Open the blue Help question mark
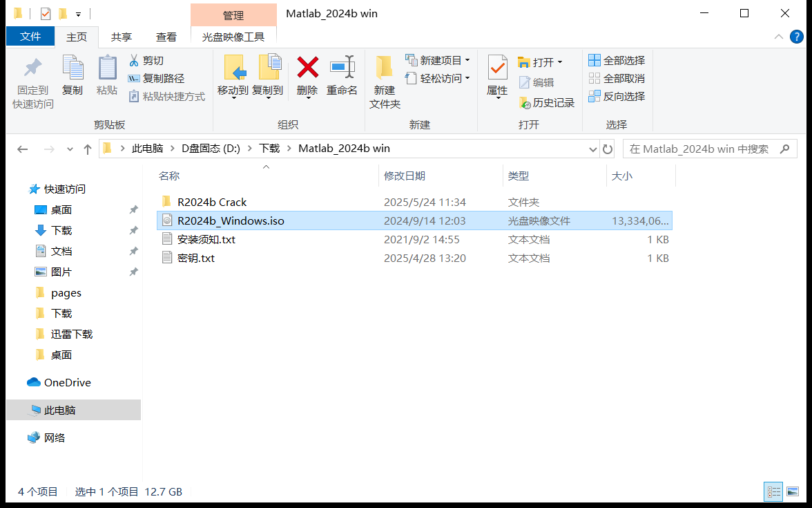812x508 pixels. (x=797, y=37)
